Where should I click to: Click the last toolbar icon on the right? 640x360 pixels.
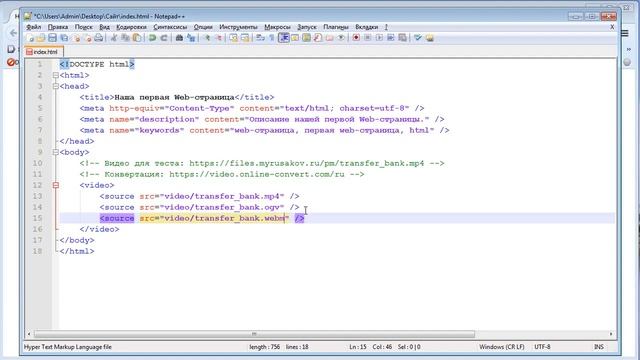(x=429, y=38)
